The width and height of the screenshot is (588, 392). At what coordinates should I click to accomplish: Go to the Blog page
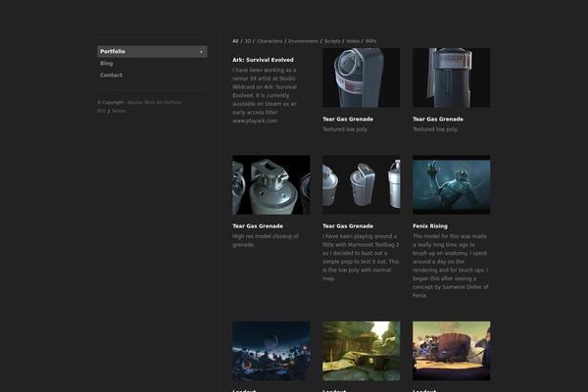click(107, 64)
